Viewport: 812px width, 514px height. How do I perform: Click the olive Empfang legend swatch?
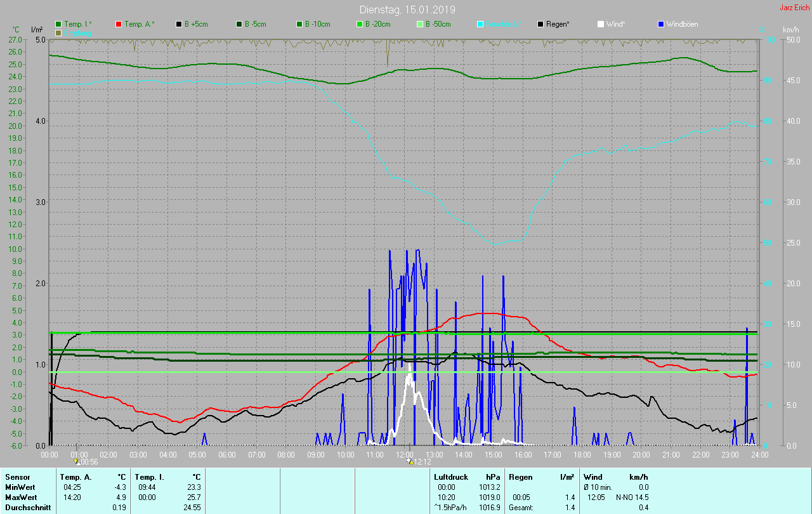coord(59,32)
